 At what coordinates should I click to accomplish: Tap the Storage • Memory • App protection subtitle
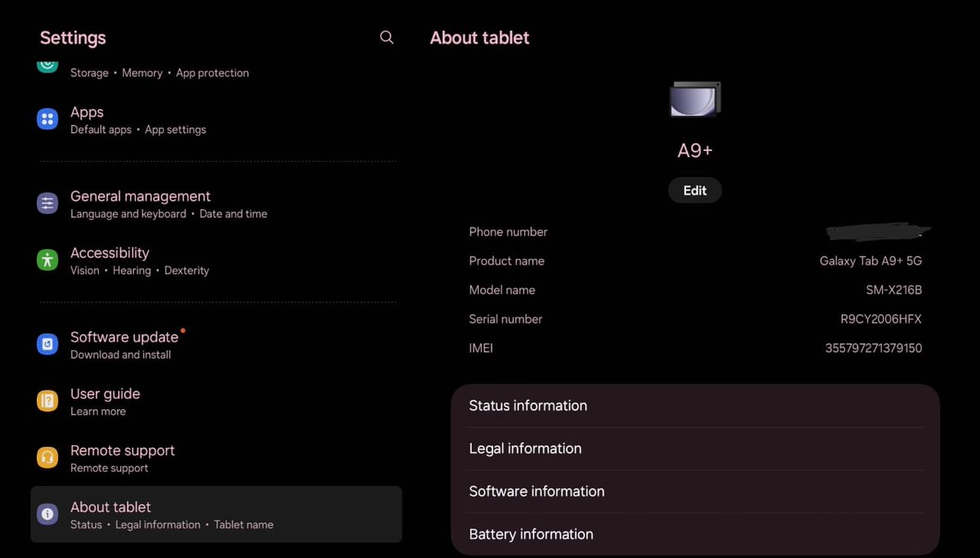pos(159,73)
